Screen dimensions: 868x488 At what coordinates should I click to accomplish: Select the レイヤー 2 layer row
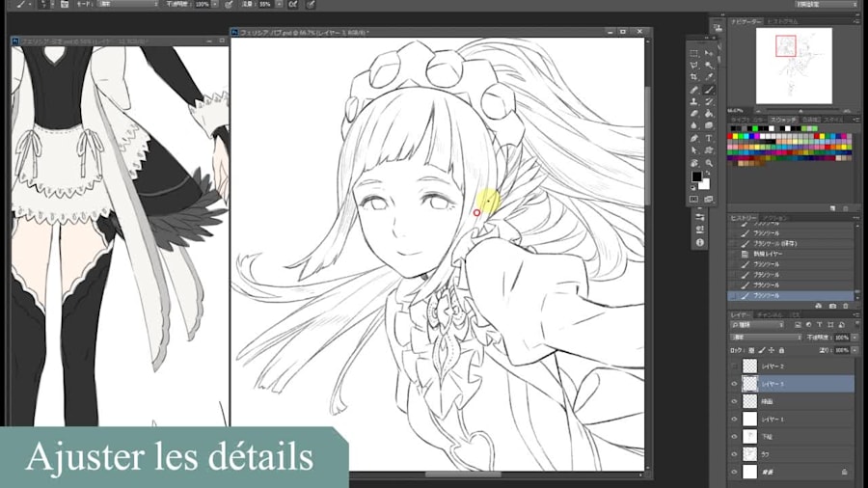point(792,366)
